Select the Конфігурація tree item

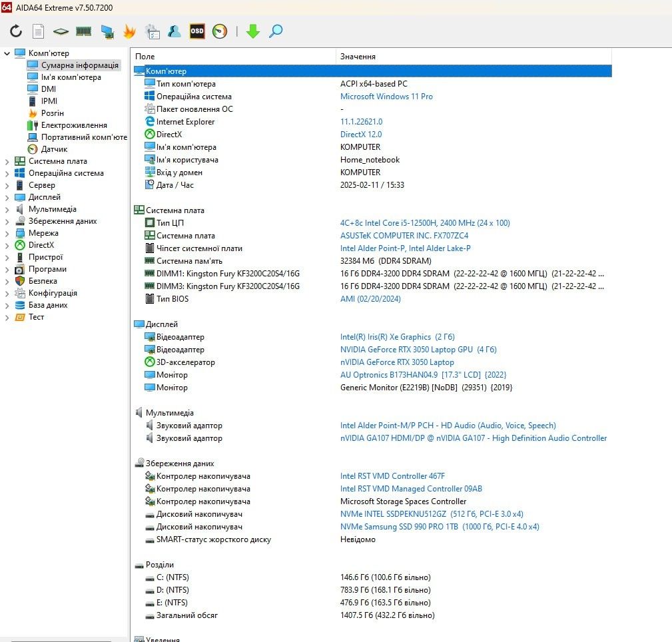coord(53,293)
